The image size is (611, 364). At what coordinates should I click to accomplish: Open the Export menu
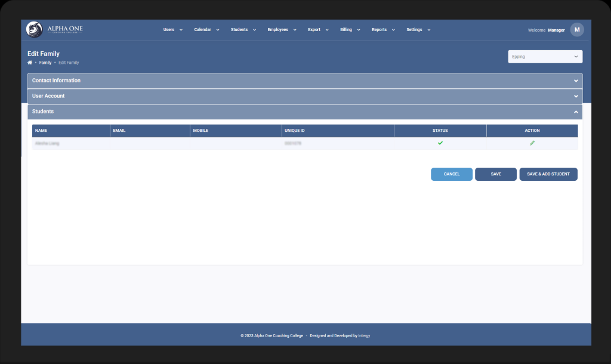tap(318, 30)
